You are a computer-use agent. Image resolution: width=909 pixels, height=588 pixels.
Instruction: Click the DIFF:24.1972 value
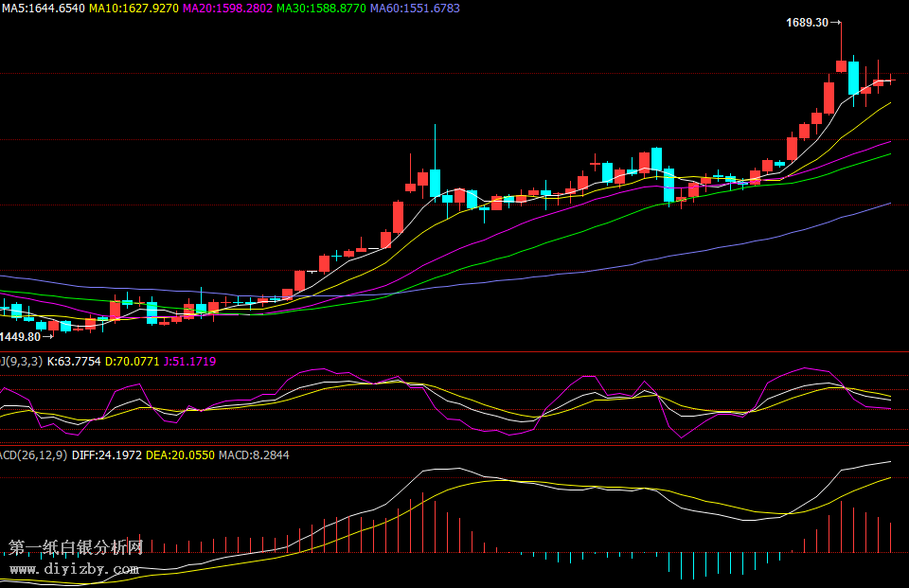tap(106, 455)
